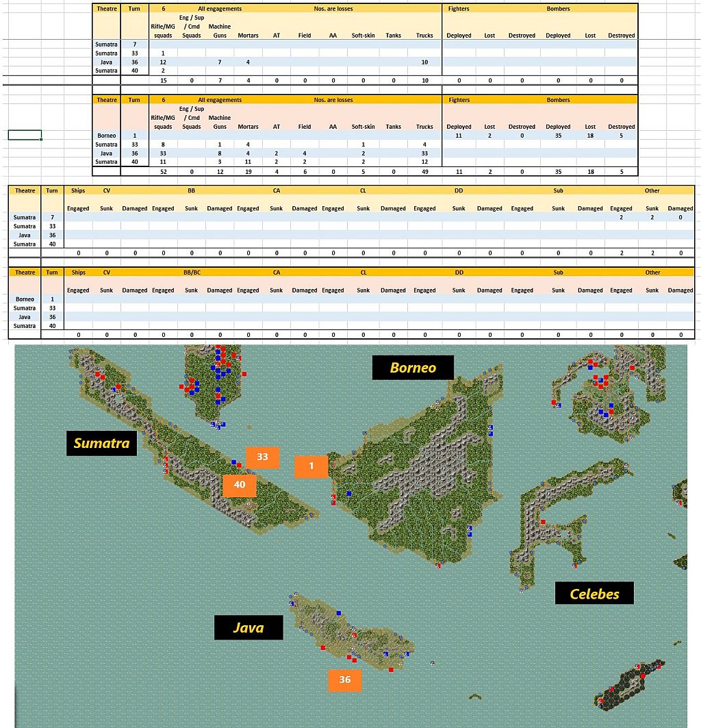701x728 pixels.
Task: Click Mortars 11 in Sumatra turn 40 row
Action: point(248,162)
